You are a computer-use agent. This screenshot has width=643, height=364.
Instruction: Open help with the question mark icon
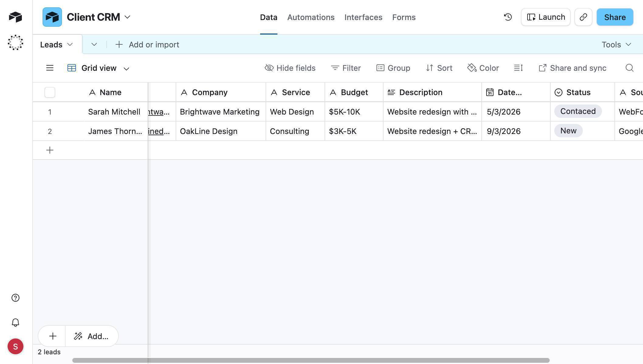pyautogui.click(x=15, y=298)
